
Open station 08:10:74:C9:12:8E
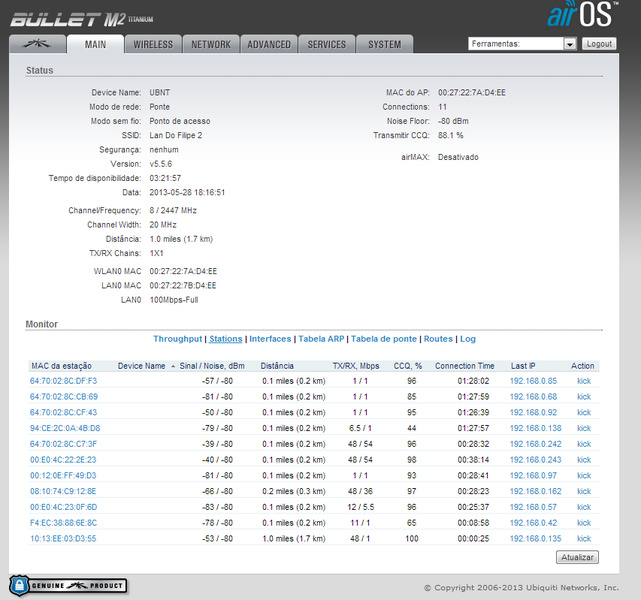pyautogui.click(x=63, y=491)
